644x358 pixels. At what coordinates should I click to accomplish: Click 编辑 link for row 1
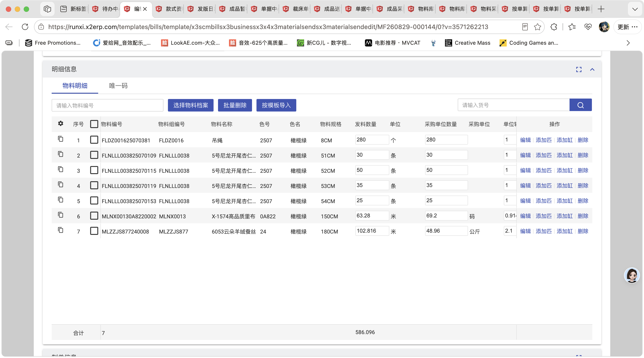[525, 140]
